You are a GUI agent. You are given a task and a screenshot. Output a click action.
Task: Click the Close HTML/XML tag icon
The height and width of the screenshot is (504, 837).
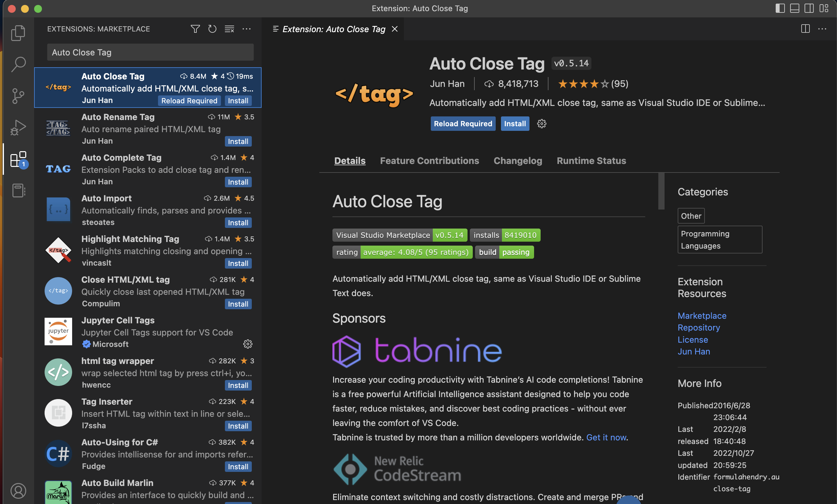coord(58,291)
